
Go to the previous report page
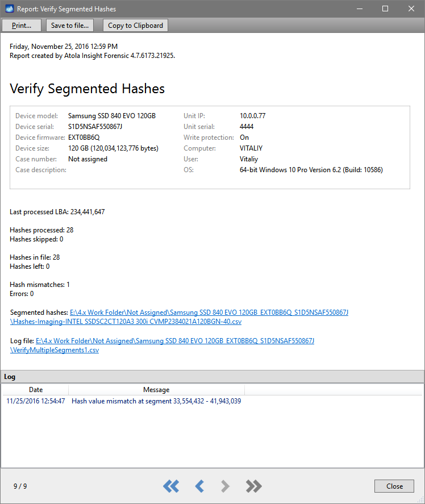pos(199,486)
